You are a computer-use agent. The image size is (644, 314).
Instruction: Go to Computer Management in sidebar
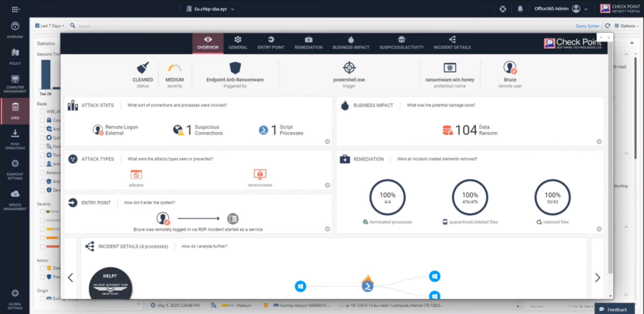click(15, 84)
